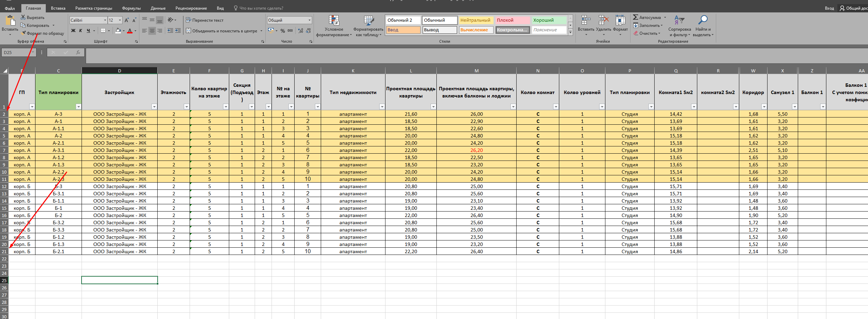Open Format as Table (Форматировать как таблицу)

(x=369, y=26)
